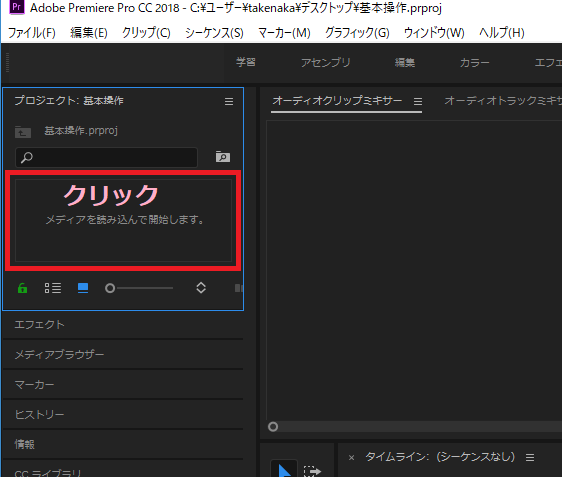The width and height of the screenshot is (562, 477).
Task: Switch Project panel to icon view
Action: point(83,288)
